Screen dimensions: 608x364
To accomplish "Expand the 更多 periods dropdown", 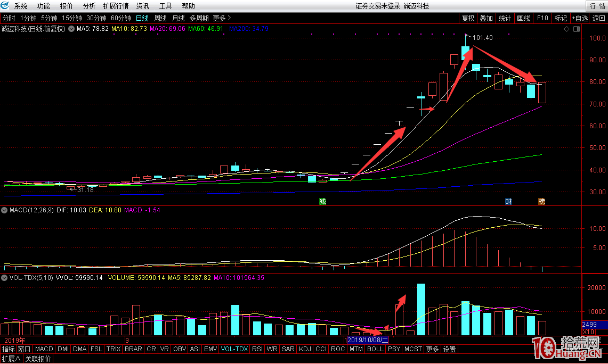I will (222, 18).
